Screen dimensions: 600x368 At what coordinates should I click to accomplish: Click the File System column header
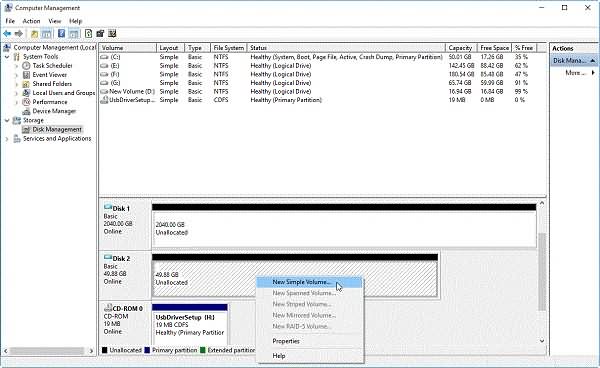pyautogui.click(x=228, y=48)
